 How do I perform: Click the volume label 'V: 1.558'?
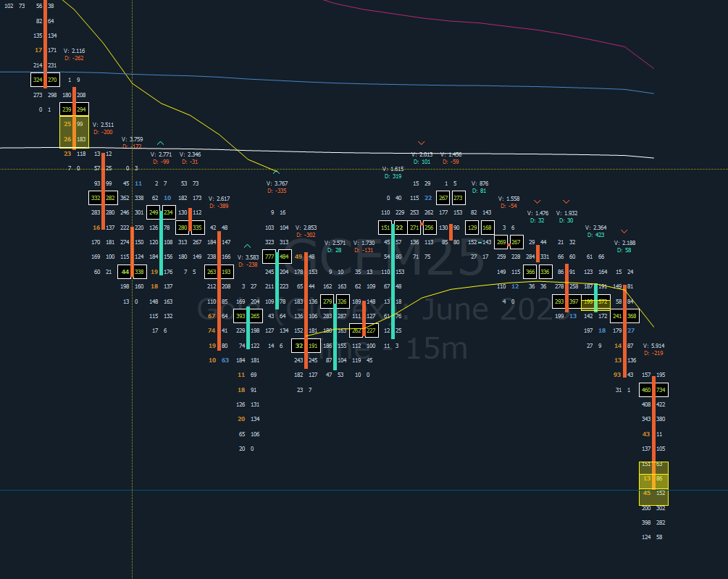pos(509,199)
